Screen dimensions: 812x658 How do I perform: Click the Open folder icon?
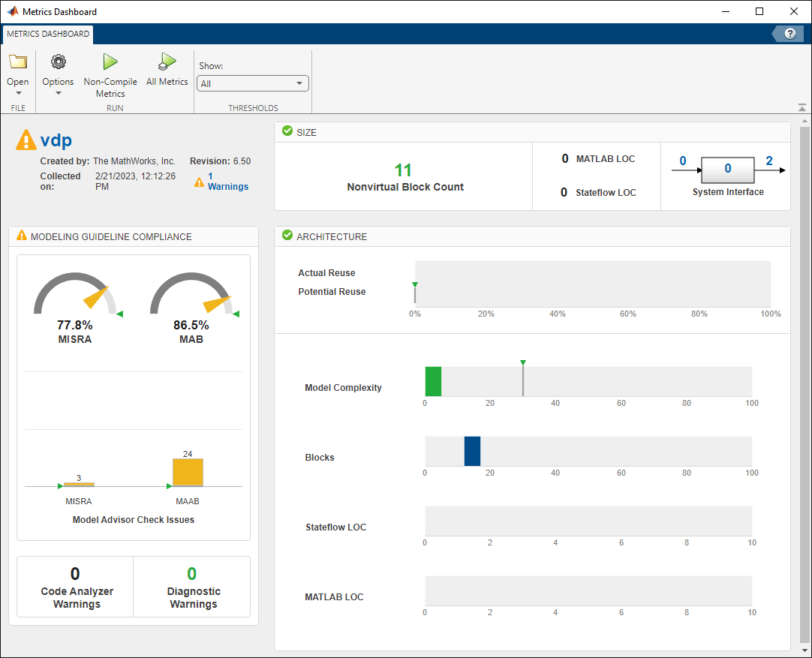[18, 62]
